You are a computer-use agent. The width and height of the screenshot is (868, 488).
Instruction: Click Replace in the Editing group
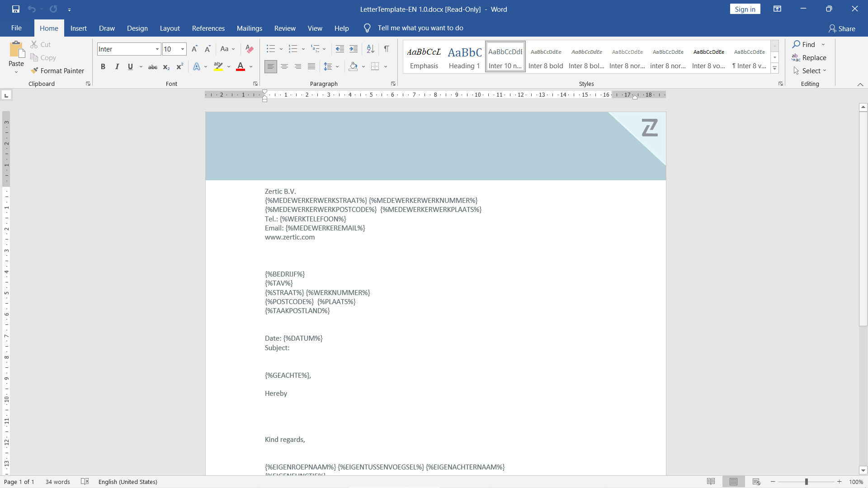pos(809,58)
